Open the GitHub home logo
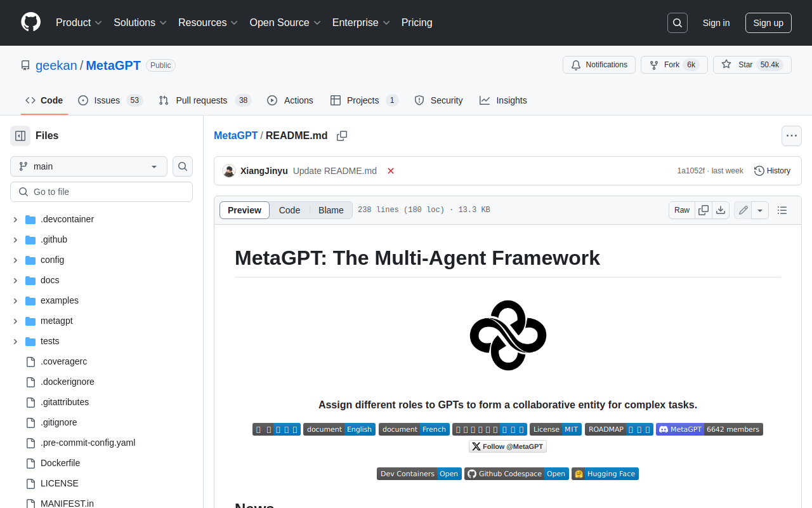This screenshot has height=508, width=812. tap(30, 22)
